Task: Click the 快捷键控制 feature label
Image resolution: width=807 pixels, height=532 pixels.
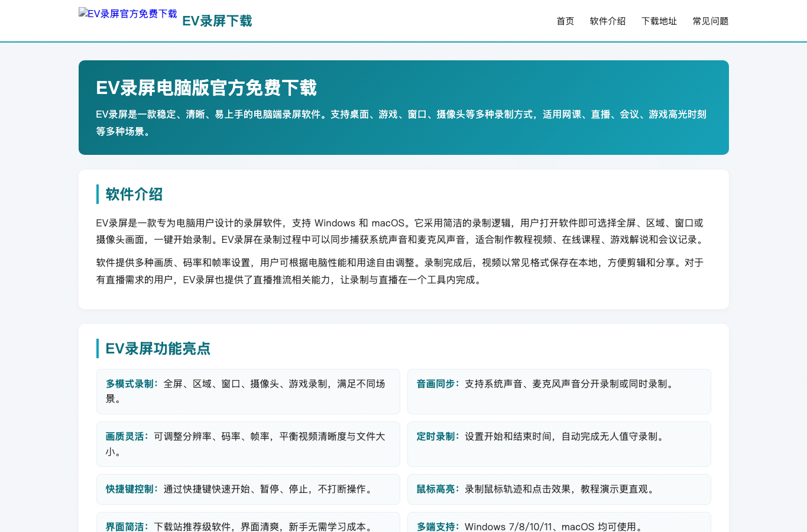Action: [132, 489]
